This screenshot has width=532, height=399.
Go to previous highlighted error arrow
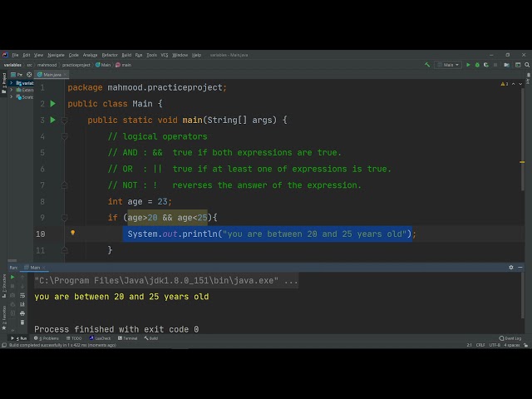514,84
